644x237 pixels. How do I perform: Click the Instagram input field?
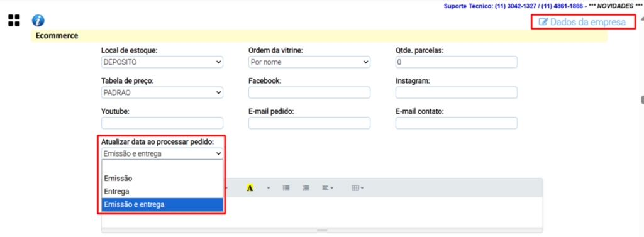point(457,93)
